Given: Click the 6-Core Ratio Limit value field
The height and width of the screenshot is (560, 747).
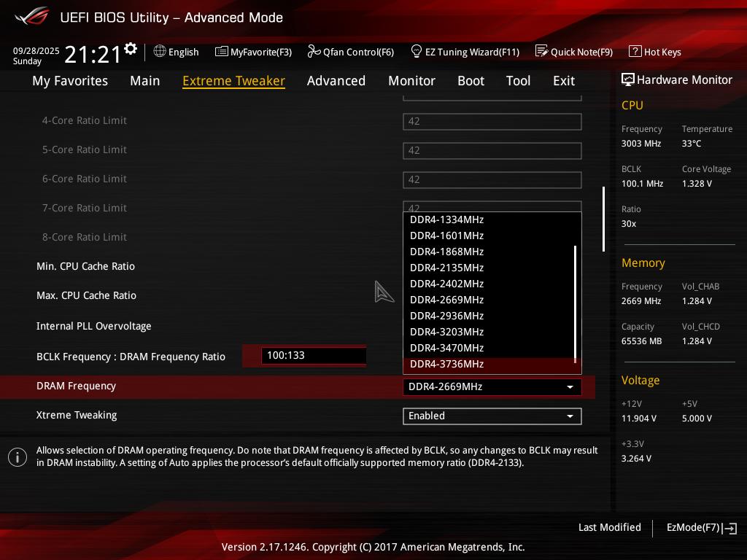Looking at the screenshot, I should (492, 179).
